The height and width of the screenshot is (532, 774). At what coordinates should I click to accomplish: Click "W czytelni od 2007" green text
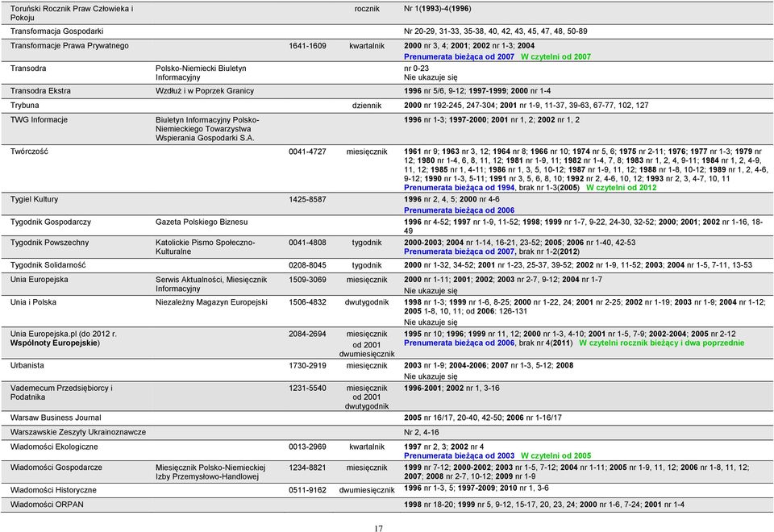pos(556,56)
